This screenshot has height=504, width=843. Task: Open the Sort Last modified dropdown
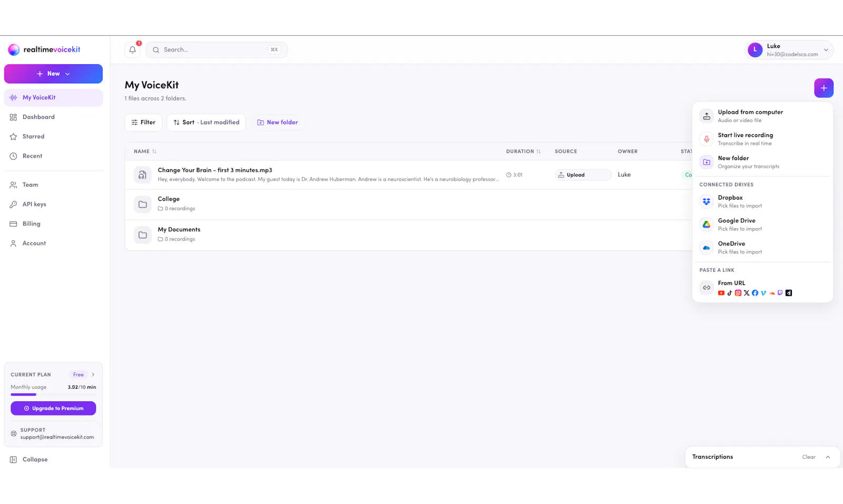(x=206, y=122)
